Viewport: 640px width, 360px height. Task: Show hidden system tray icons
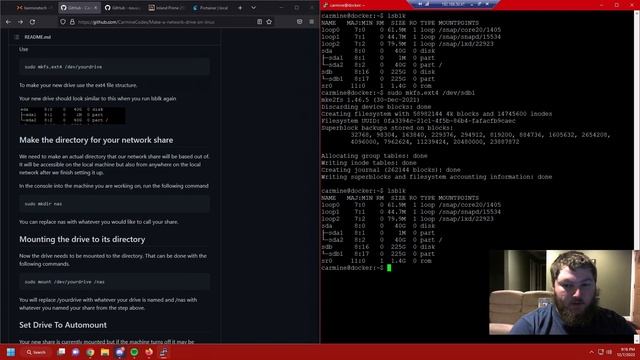tap(591, 352)
